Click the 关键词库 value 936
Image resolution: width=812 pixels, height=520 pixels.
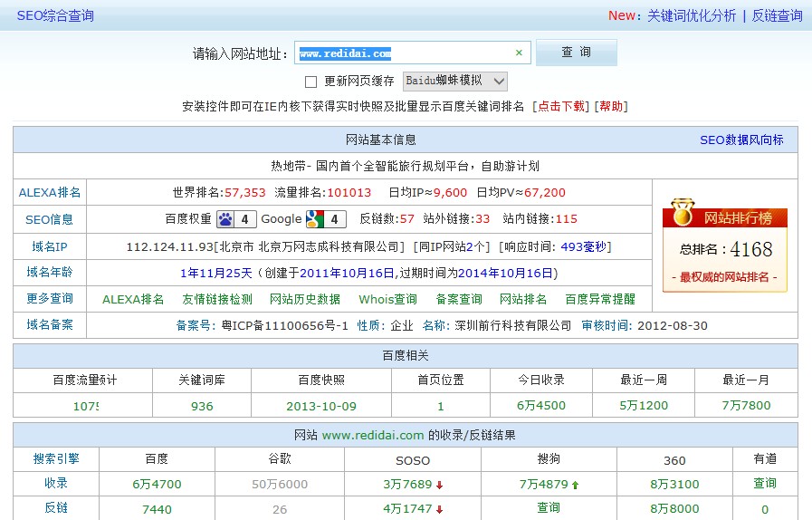(202, 407)
